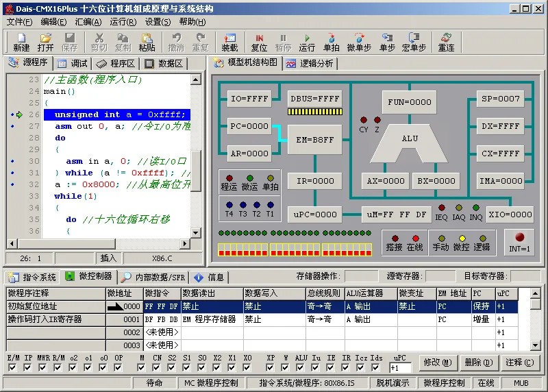Uncheck the ALU control bit checkbox
Screen dimensions: 548x392
(x=300, y=367)
